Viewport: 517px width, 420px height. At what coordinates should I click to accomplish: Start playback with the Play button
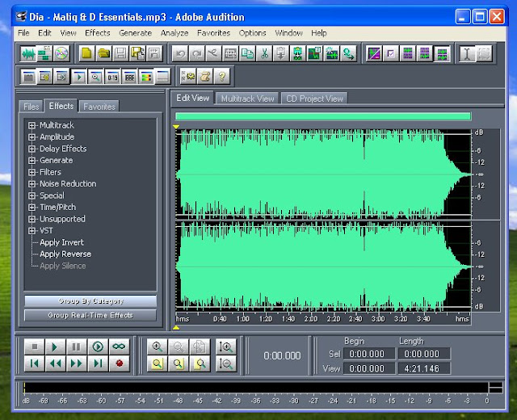pyautogui.click(x=55, y=346)
